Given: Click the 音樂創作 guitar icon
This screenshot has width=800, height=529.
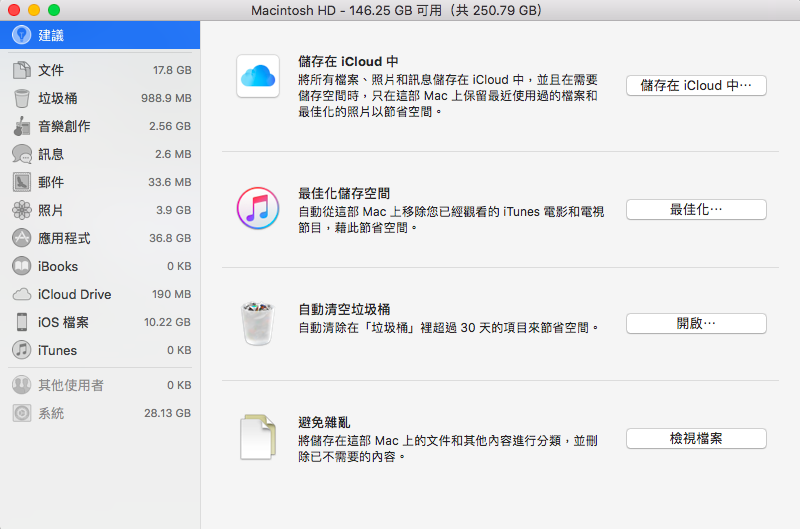Looking at the screenshot, I should 21,126.
